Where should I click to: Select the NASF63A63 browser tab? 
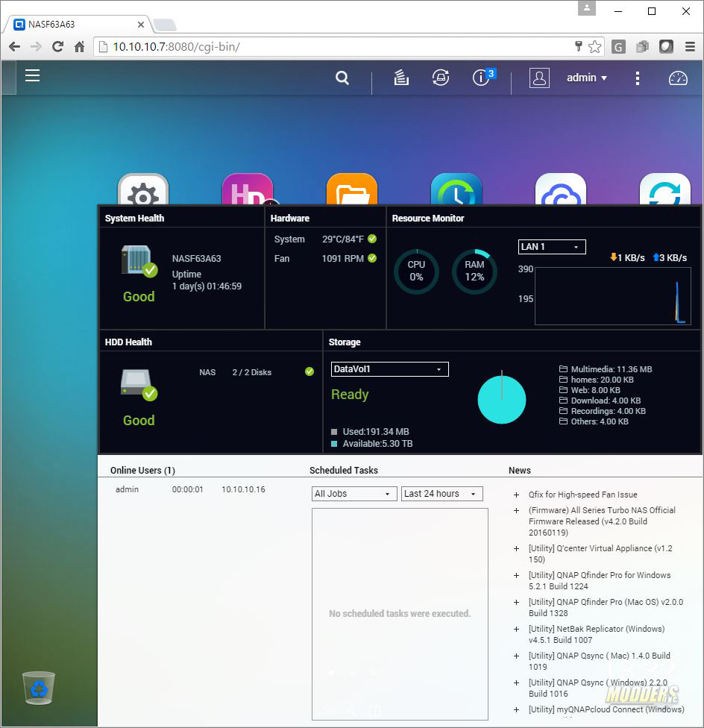click(x=77, y=24)
